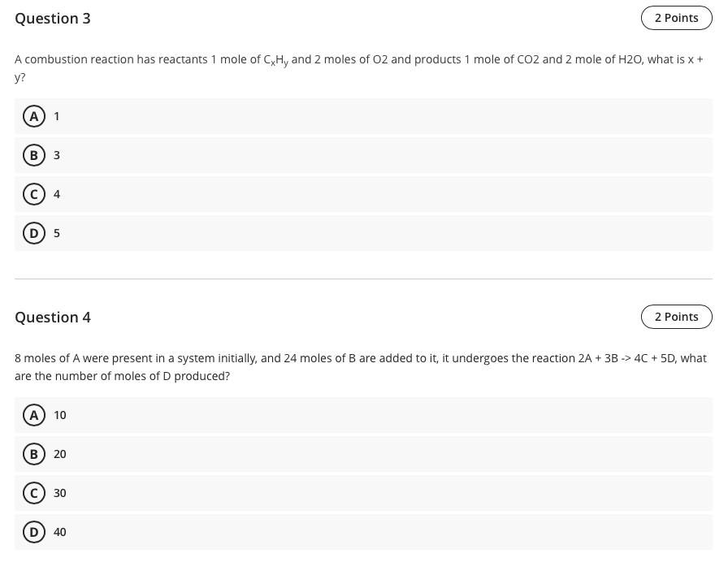Click the 2 Points badge for Question 3

[677, 18]
